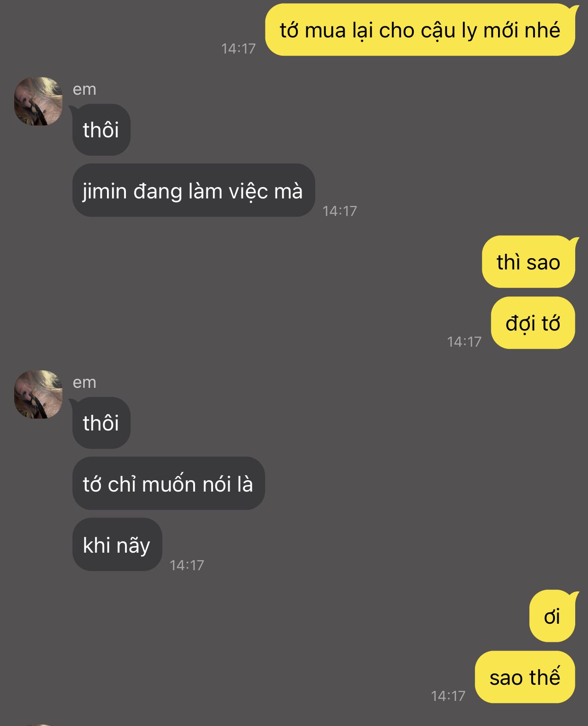
Task: Select the "tớ chỉ muốn nói là" message
Action: (x=168, y=484)
